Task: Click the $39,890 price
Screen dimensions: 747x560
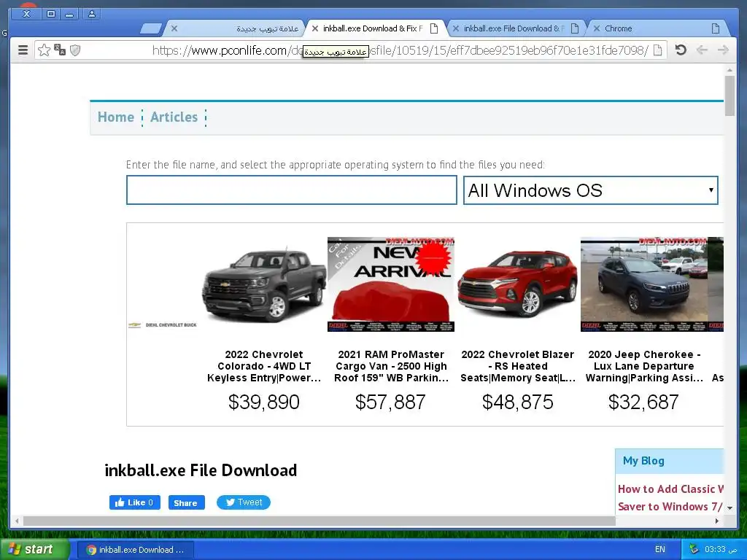Action: point(264,402)
